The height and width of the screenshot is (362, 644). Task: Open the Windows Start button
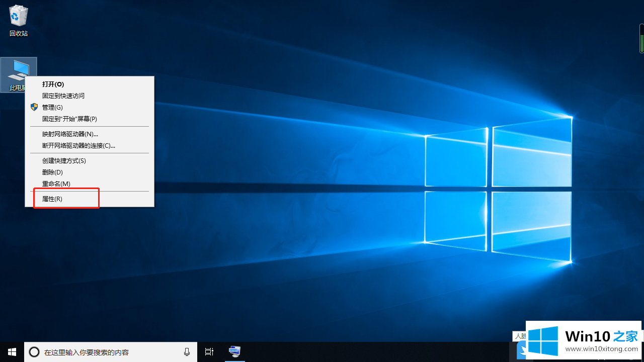(x=12, y=352)
